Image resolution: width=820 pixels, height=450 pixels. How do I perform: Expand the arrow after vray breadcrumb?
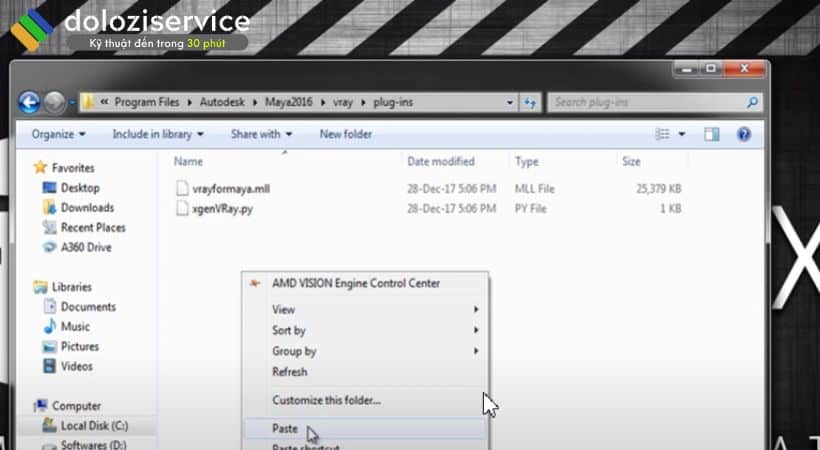point(363,103)
